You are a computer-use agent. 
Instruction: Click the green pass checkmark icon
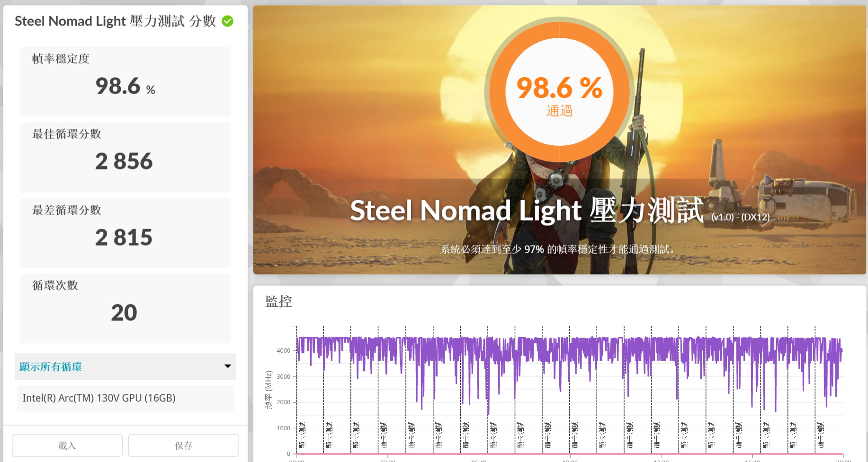(228, 21)
